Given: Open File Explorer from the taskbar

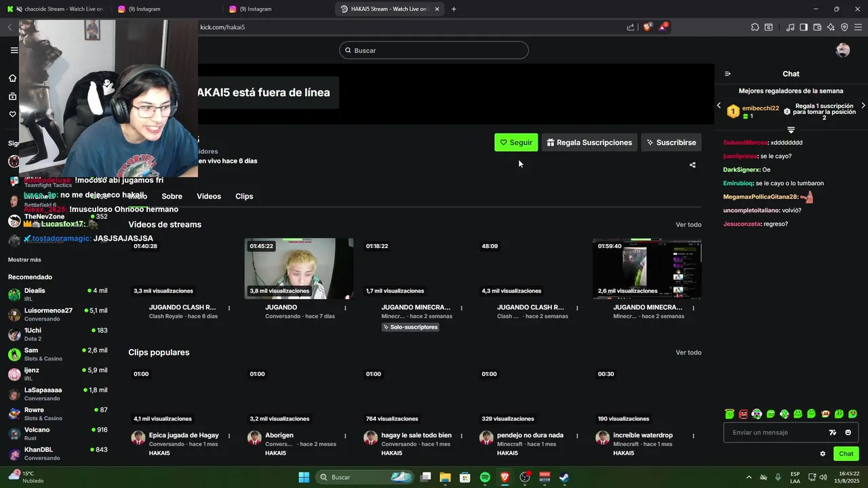Looking at the screenshot, I should click(x=445, y=477).
